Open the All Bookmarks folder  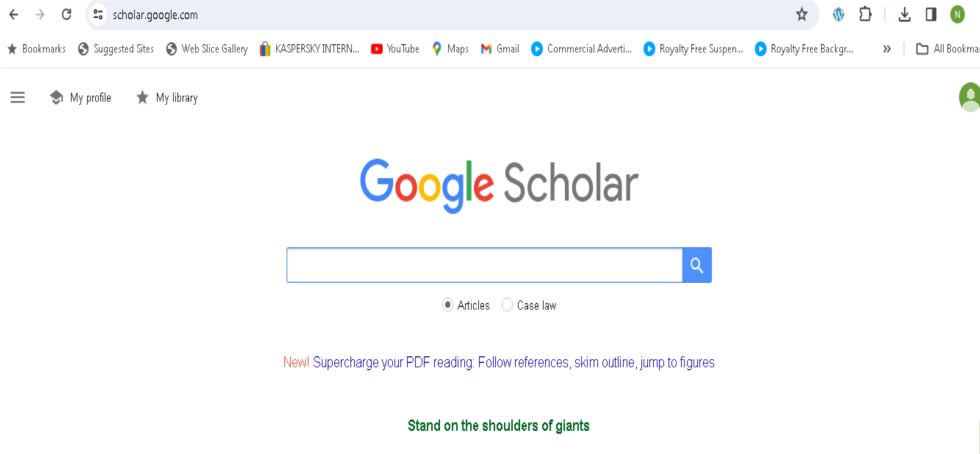click(x=947, y=49)
